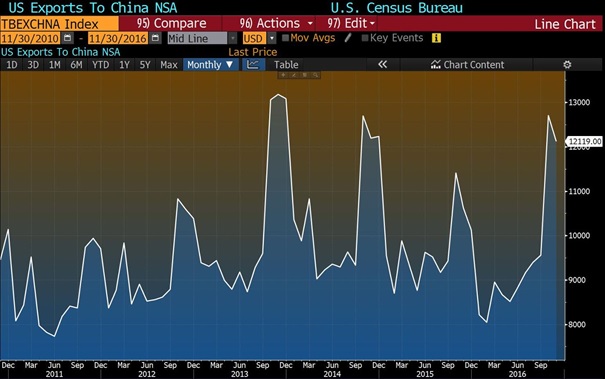Select the 1D range tab
The height and width of the screenshot is (379, 605).
coord(12,64)
